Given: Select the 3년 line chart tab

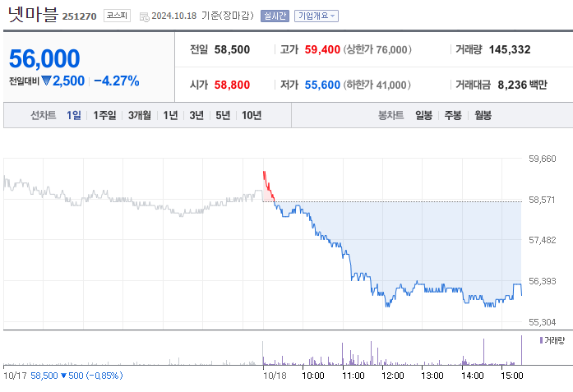Looking at the screenshot, I should 196,115.
